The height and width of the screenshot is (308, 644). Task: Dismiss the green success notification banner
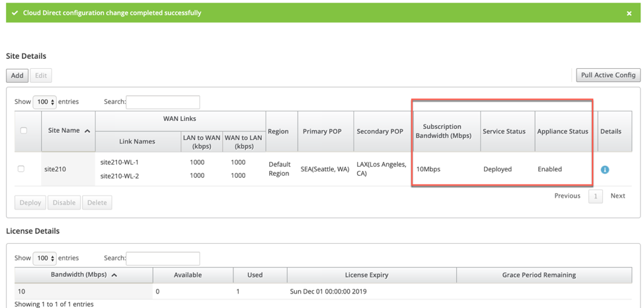click(x=629, y=14)
